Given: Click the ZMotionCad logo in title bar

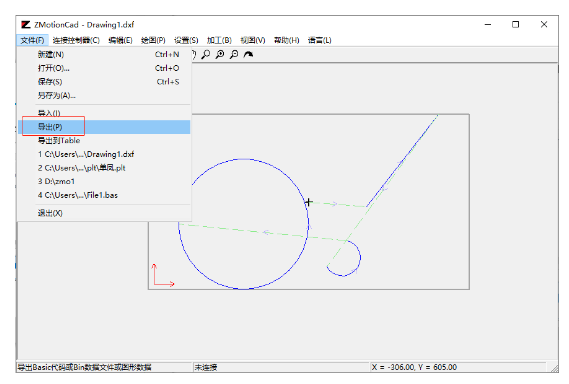Looking at the screenshot, I should pyautogui.click(x=25, y=25).
